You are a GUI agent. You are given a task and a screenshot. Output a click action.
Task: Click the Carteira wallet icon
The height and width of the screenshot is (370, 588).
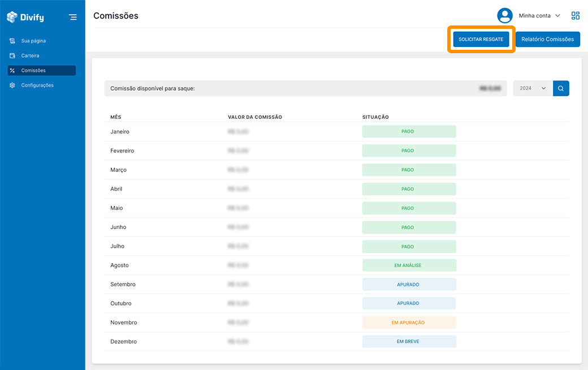(12, 55)
